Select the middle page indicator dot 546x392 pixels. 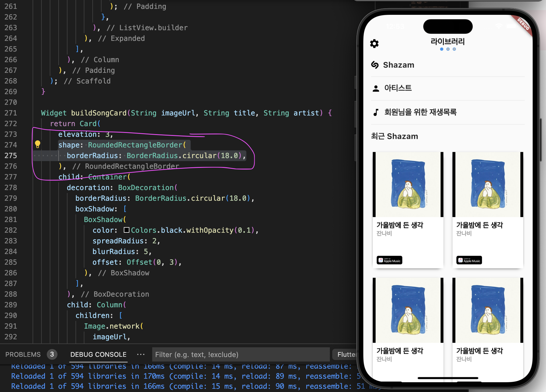pos(448,49)
